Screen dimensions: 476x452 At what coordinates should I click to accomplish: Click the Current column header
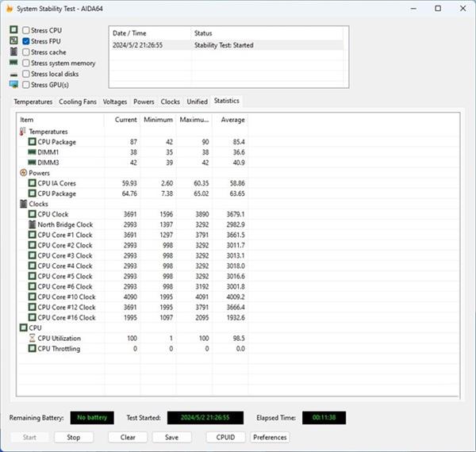[x=122, y=120]
